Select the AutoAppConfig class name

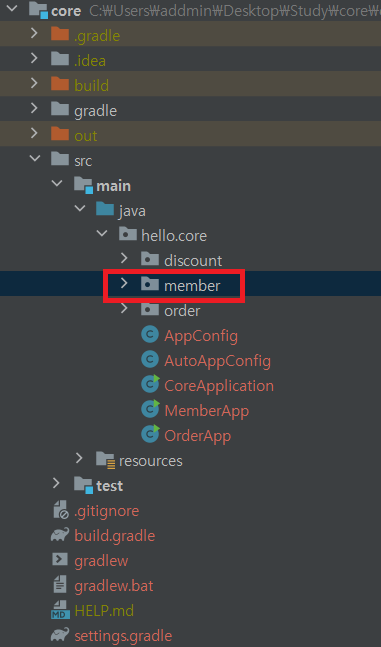(x=218, y=361)
